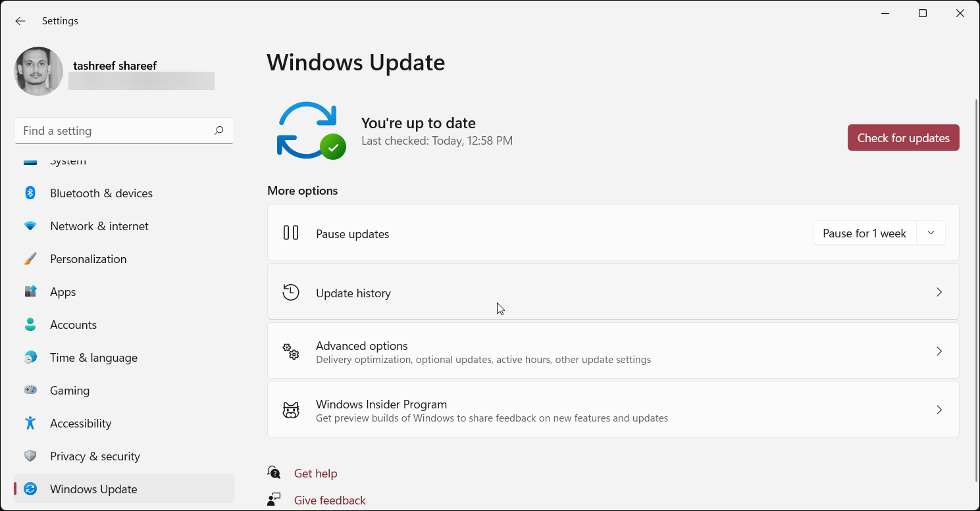Click the Advanced options gears icon
Image resolution: width=980 pixels, height=511 pixels.
pyautogui.click(x=291, y=351)
